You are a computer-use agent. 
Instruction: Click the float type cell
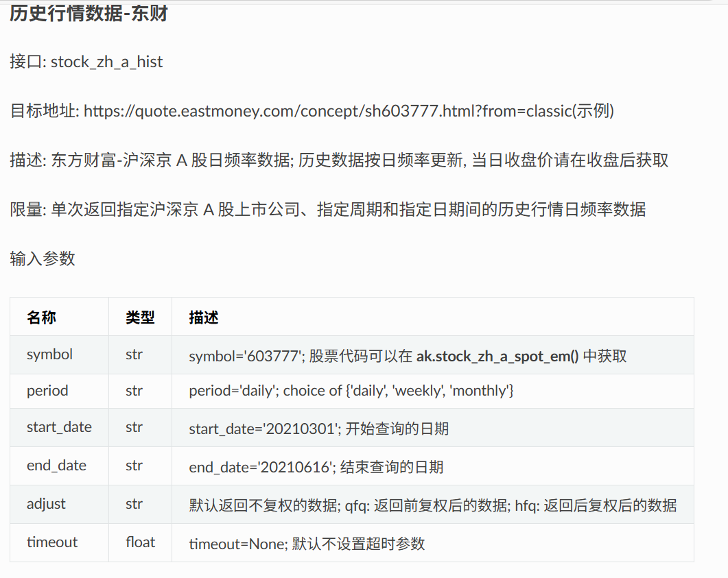140,542
